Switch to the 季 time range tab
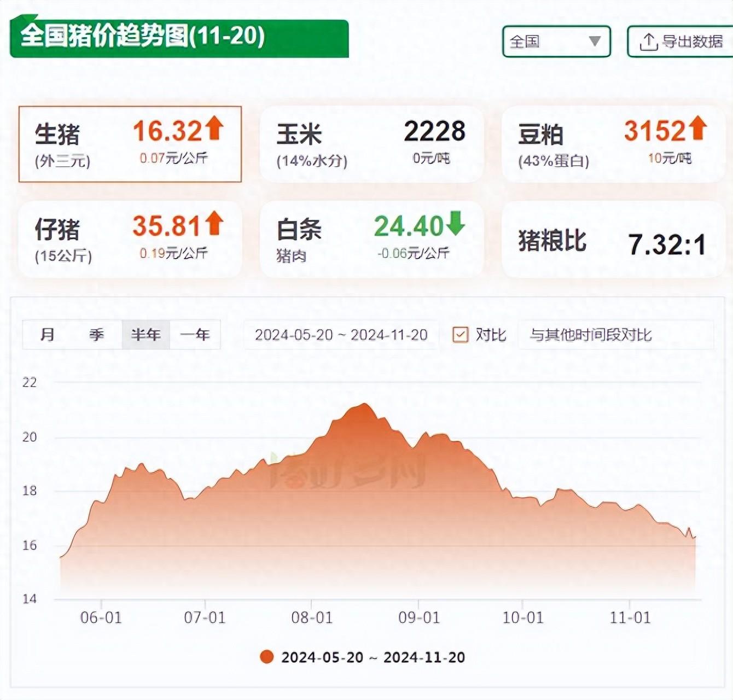Image resolution: width=733 pixels, height=700 pixels. tap(97, 334)
